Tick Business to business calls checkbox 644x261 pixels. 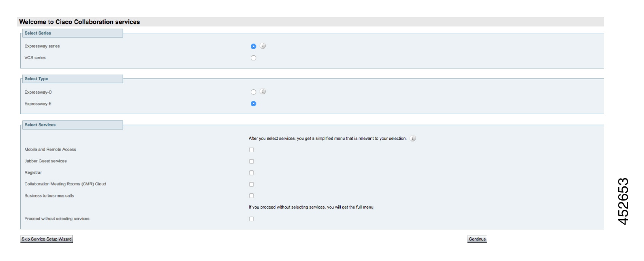(x=252, y=196)
